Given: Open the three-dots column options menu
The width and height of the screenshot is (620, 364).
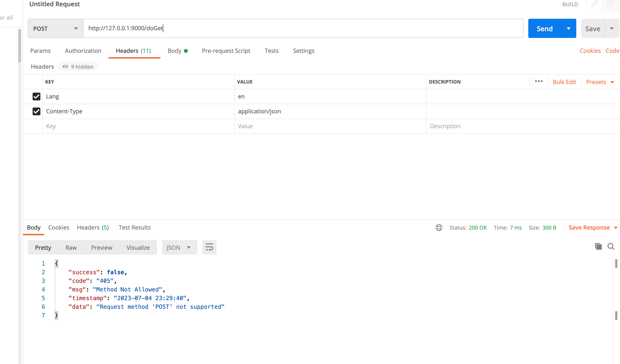Looking at the screenshot, I should 539,81.
